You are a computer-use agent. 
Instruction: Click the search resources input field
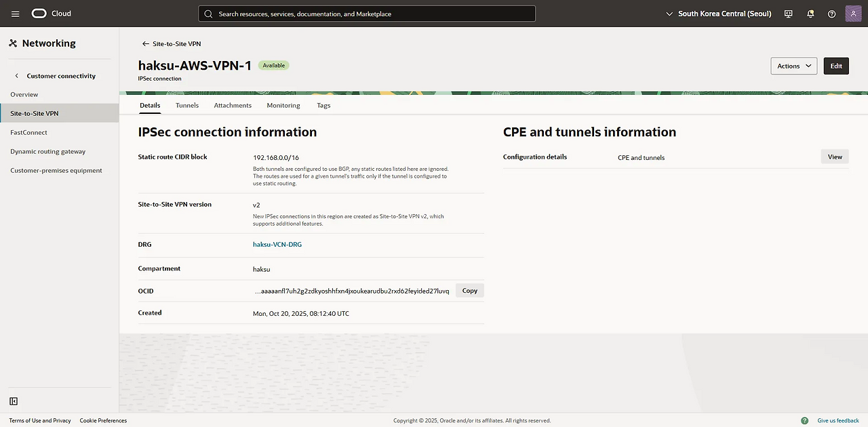tap(366, 14)
